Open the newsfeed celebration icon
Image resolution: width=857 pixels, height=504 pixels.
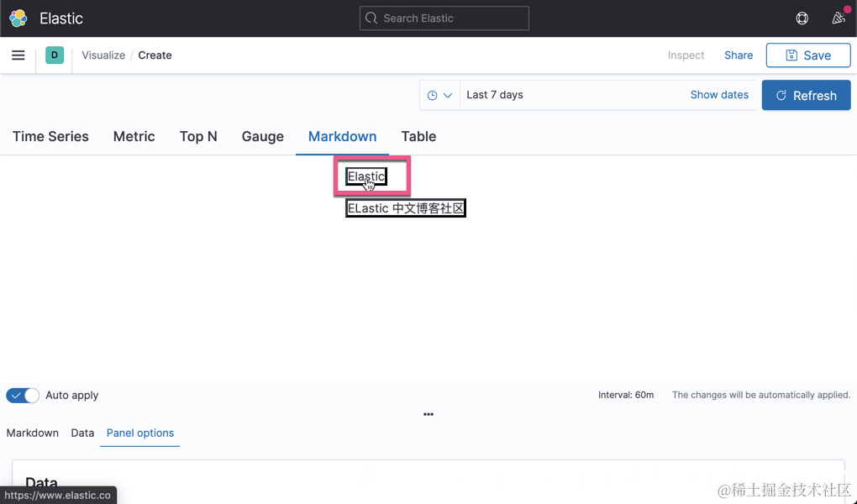tap(839, 18)
